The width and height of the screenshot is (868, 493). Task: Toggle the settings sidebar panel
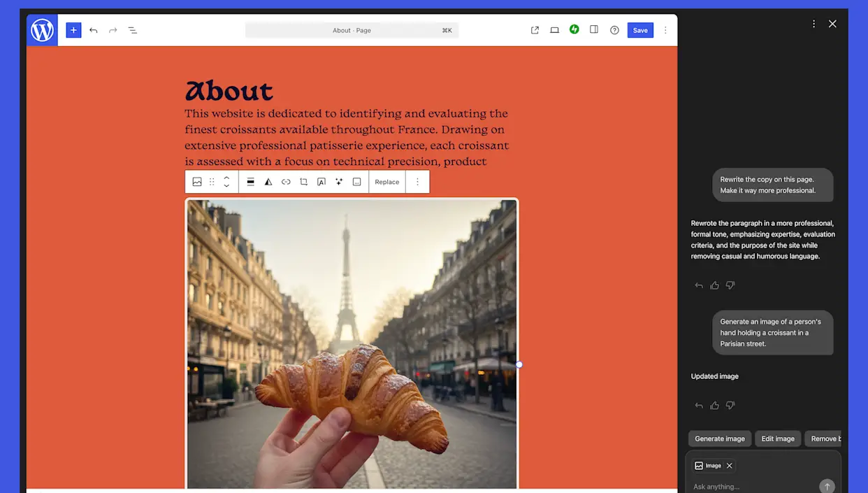pos(594,30)
